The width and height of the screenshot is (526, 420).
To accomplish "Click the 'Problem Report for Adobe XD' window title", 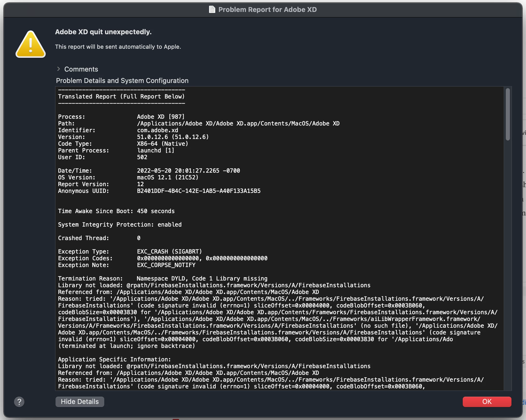I will [x=267, y=10].
